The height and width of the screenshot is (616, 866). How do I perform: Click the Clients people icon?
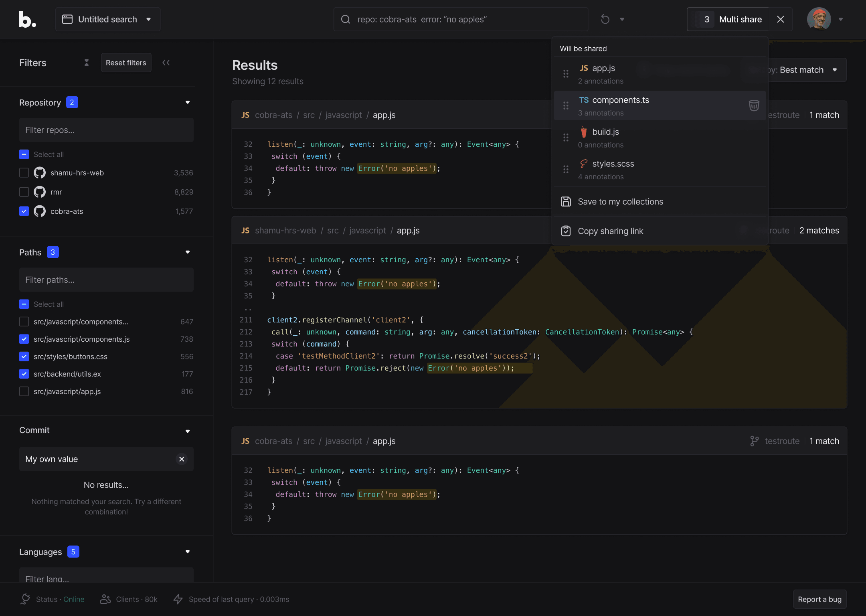(x=105, y=599)
